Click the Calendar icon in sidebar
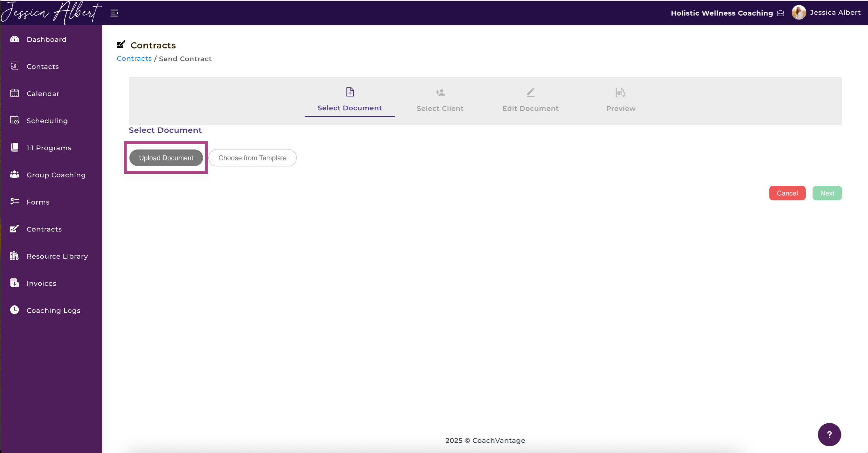This screenshot has height=453, width=868. click(x=15, y=93)
